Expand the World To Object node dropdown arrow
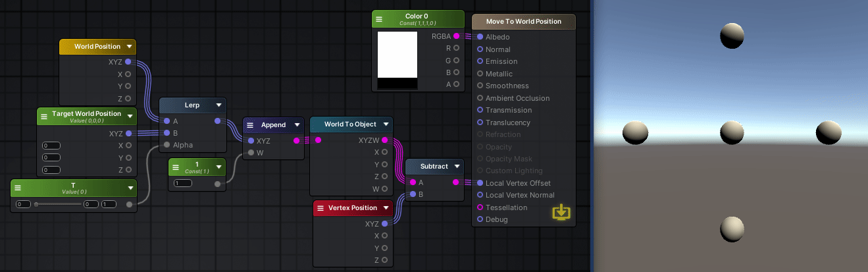Viewport: 868px width, 272px height. point(386,124)
